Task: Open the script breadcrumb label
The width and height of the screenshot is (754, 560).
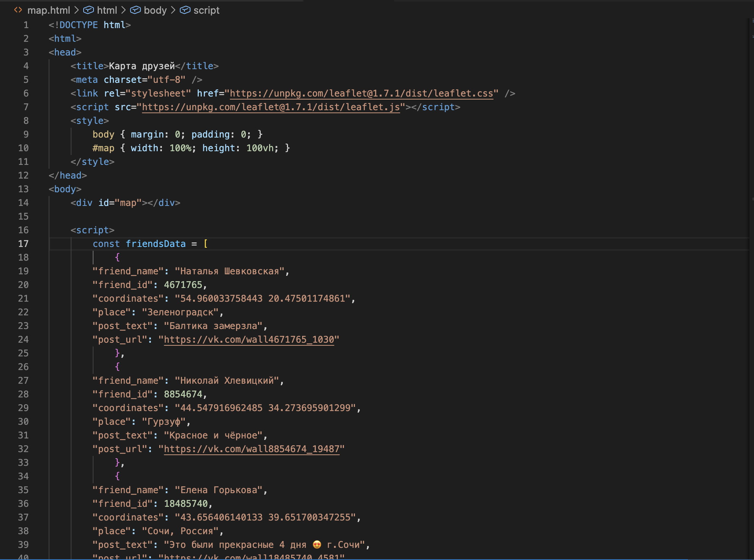Action: click(206, 10)
